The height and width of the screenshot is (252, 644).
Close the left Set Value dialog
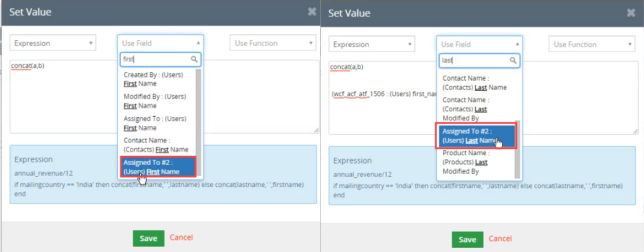pos(312,12)
